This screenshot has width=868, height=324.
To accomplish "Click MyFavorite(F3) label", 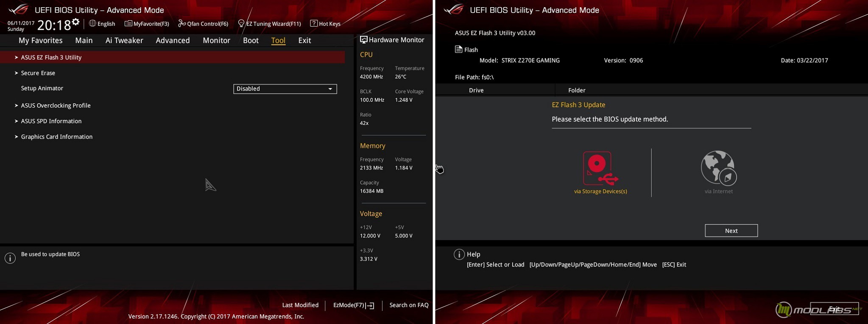I will click(151, 24).
